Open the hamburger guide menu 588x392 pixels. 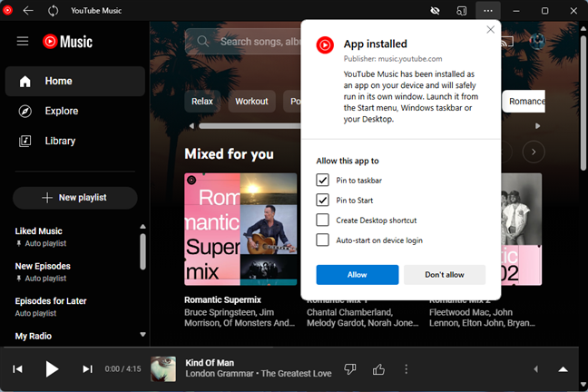pos(23,41)
